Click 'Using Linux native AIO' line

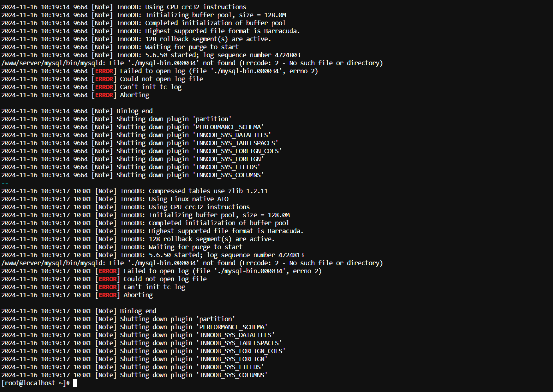(x=115, y=199)
